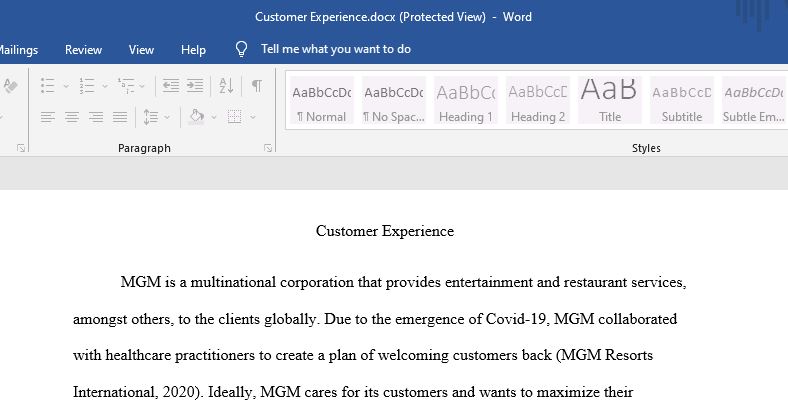Toggle align right formatting

click(95, 117)
